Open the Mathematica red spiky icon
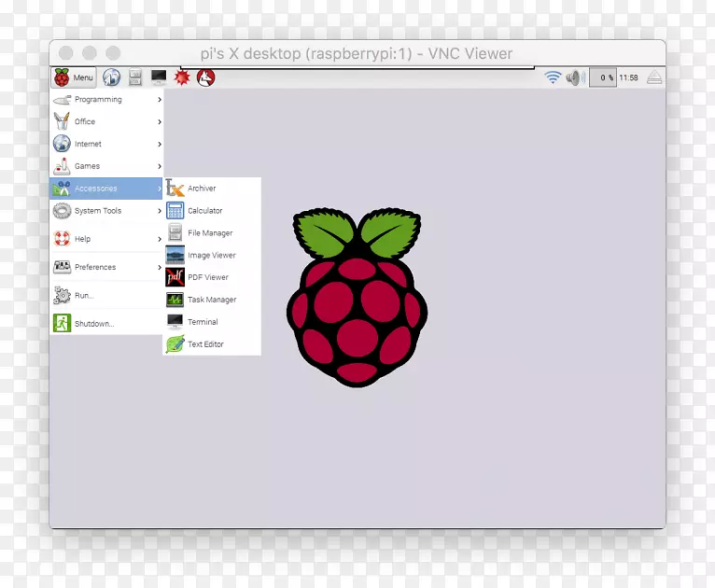 click(182, 77)
